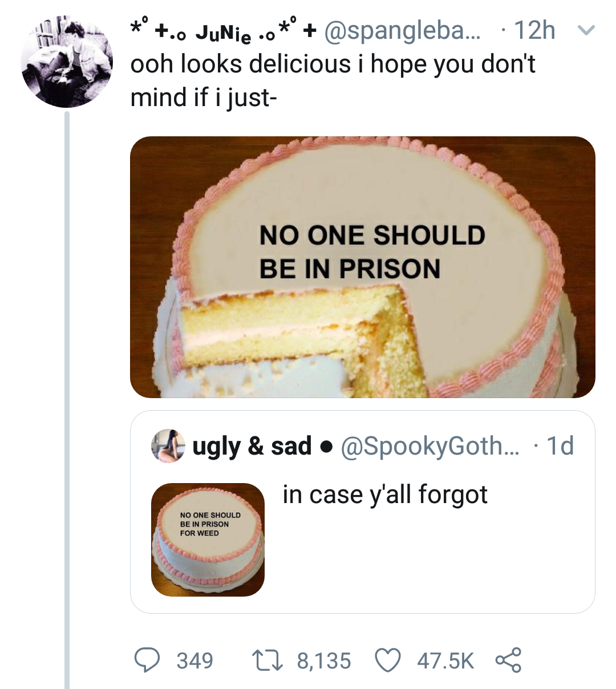Open the @SpookyGoth handle
Screen dimensions: 616x689
(x=430, y=446)
